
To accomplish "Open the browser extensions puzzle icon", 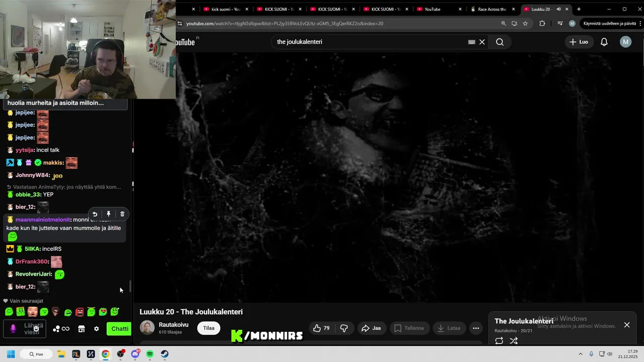I will pyautogui.click(x=542, y=23).
